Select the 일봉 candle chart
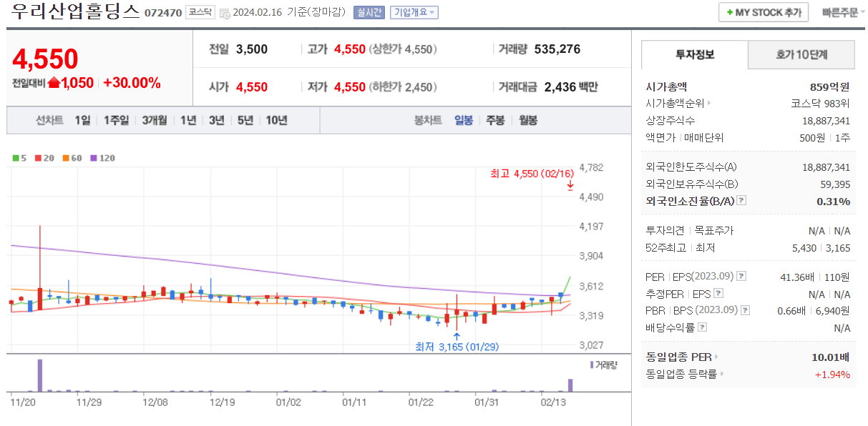 (464, 120)
